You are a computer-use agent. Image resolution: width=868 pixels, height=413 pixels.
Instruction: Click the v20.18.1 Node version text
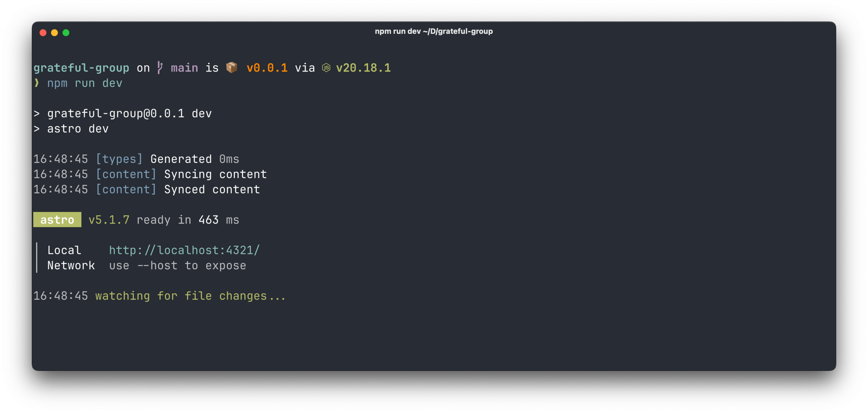[x=363, y=68]
